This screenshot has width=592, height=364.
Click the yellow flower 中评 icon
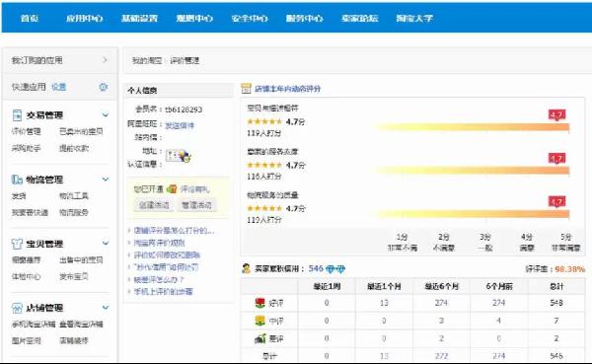click(x=259, y=321)
